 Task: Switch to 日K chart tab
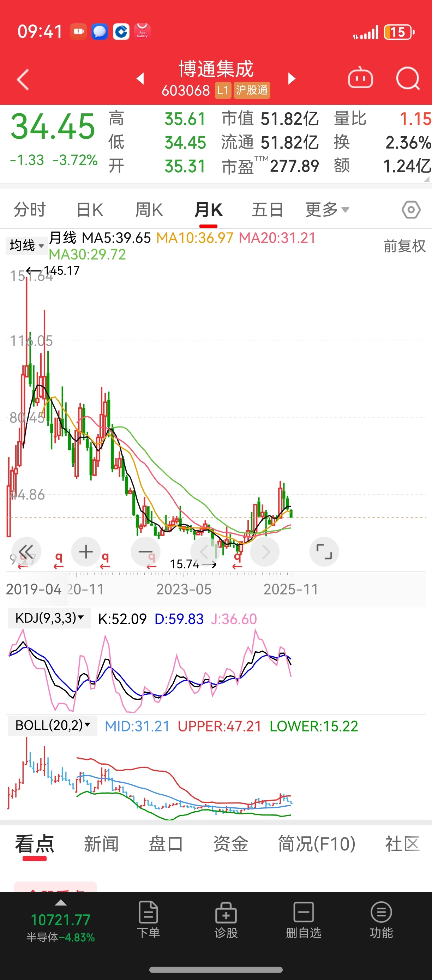point(90,210)
